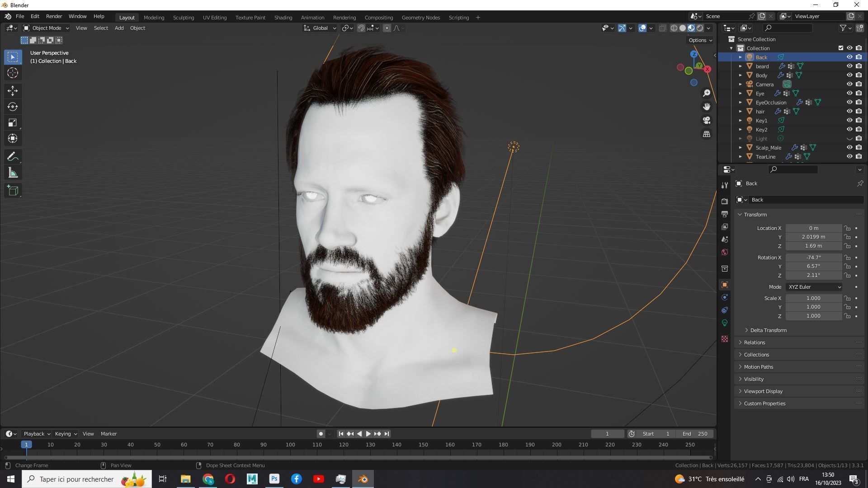The height and width of the screenshot is (488, 868).
Task: Select the Camera item in outliner
Action: point(764,84)
